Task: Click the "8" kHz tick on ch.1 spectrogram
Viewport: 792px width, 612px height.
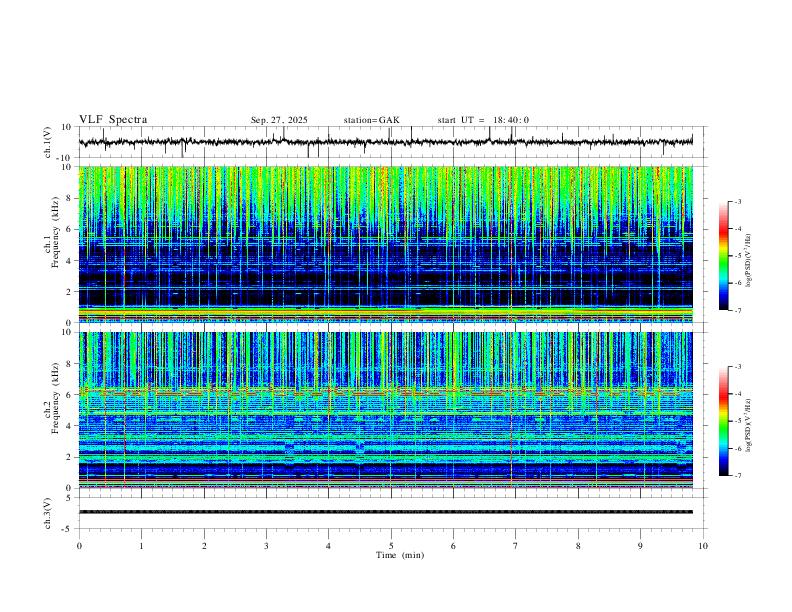Action: coord(71,198)
